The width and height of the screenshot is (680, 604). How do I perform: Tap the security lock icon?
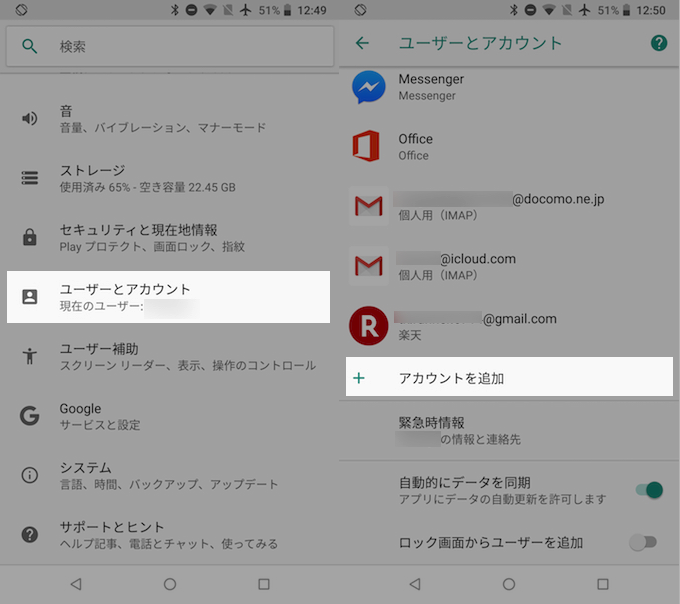pos(30,238)
